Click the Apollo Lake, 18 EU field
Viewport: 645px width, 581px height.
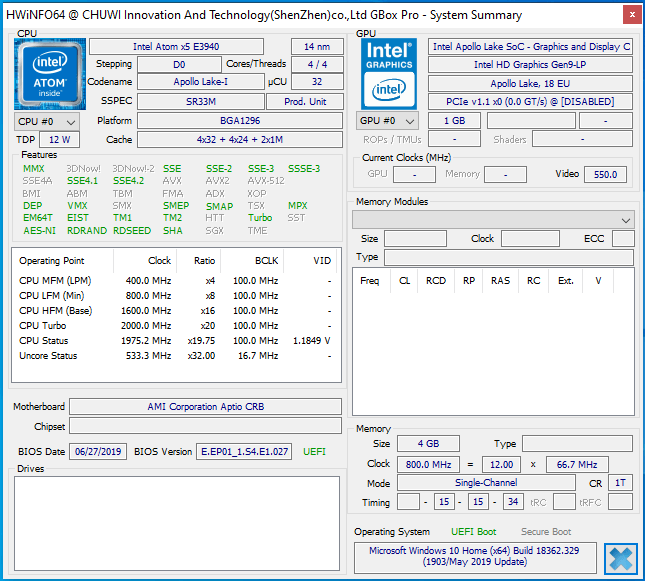tap(530, 84)
